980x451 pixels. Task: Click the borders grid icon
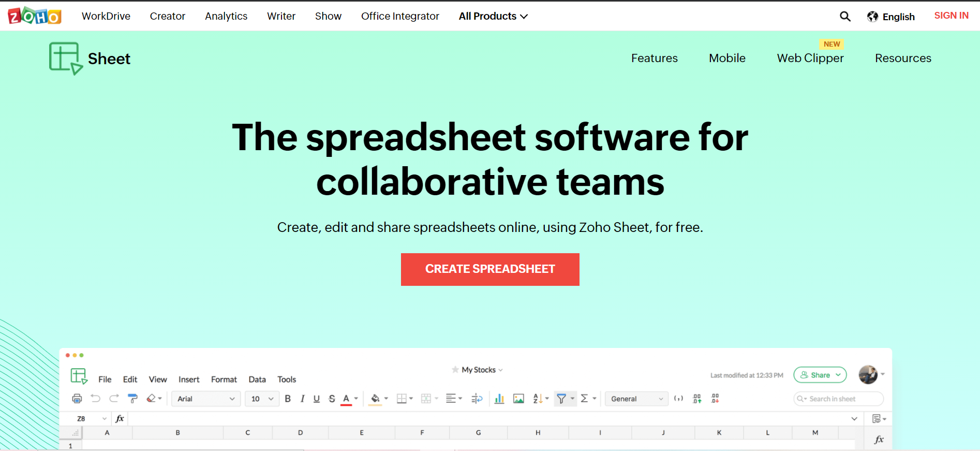[402, 399]
